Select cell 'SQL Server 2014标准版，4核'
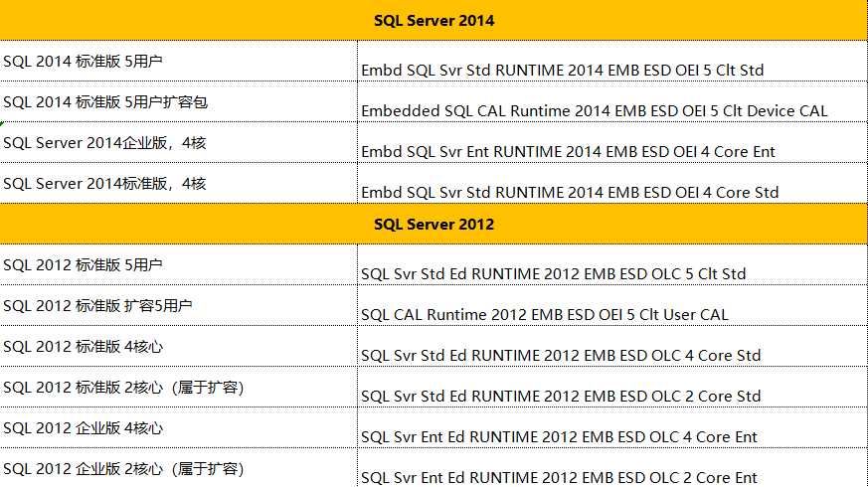The height and width of the screenshot is (487, 868). [179, 183]
